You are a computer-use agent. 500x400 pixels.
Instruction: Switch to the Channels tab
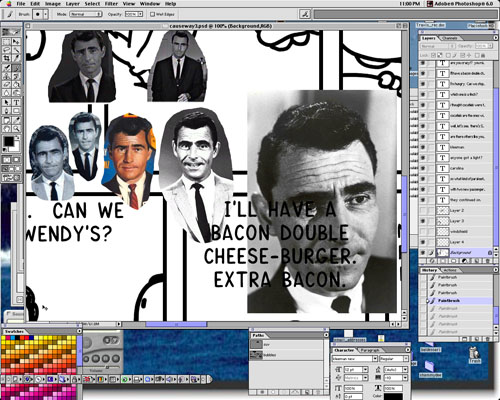tap(449, 38)
